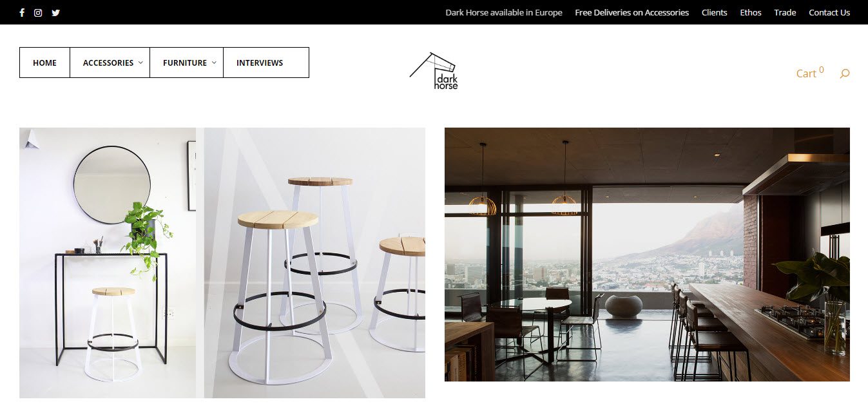The width and height of the screenshot is (868, 406).
Task: Go to the Home menu item
Action: click(44, 63)
